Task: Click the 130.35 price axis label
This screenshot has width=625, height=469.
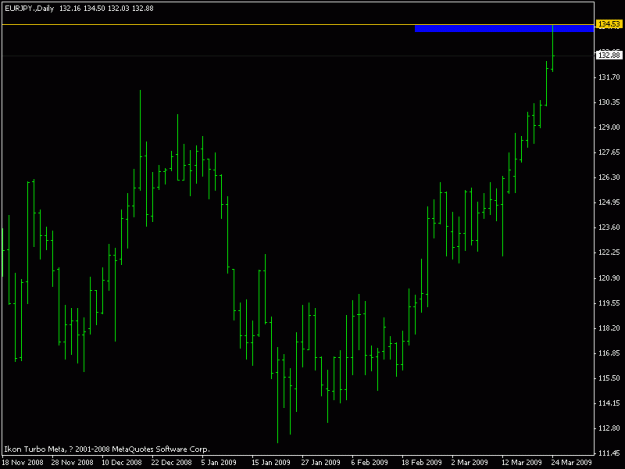Action: (x=609, y=102)
